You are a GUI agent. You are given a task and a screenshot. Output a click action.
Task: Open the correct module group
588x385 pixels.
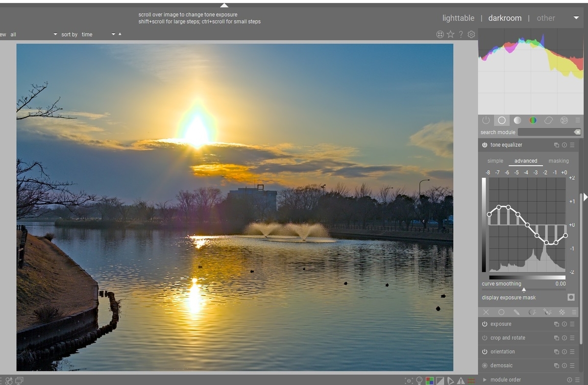pyautogui.click(x=548, y=120)
